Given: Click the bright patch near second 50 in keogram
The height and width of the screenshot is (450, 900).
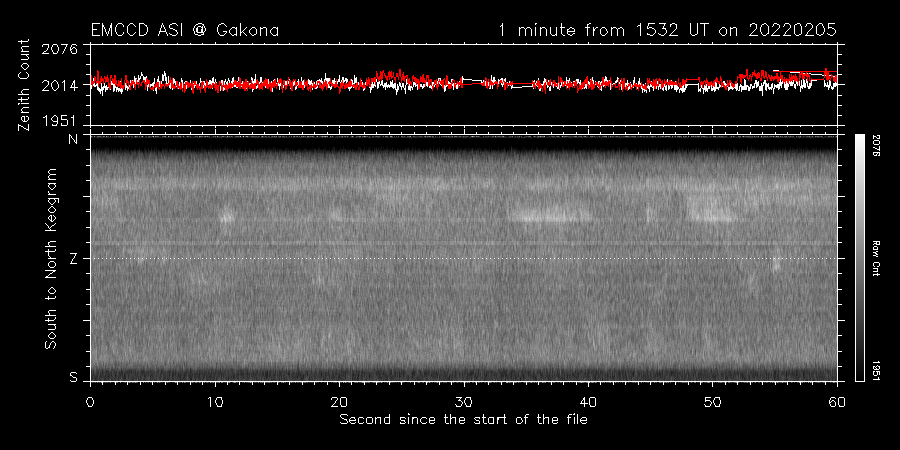Looking at the screenshot, I should [711, 209].
